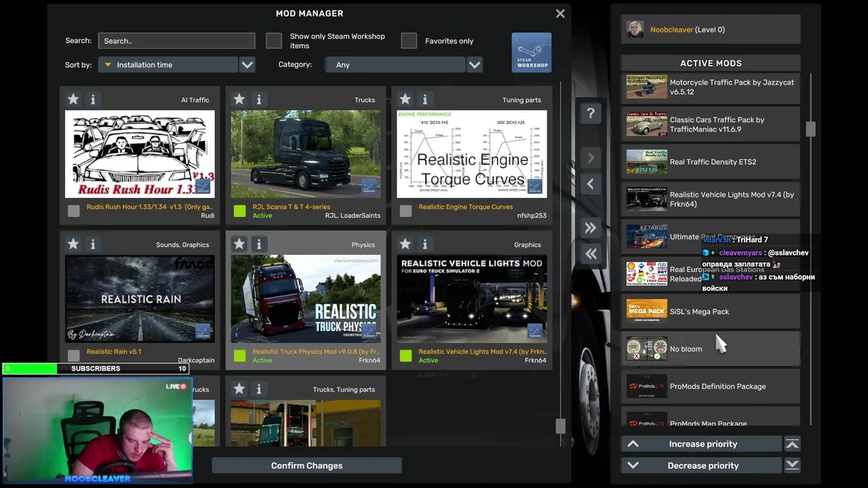Click Increase priority button
The height and width of the screenshot is (488, 868).
(701, 444)
